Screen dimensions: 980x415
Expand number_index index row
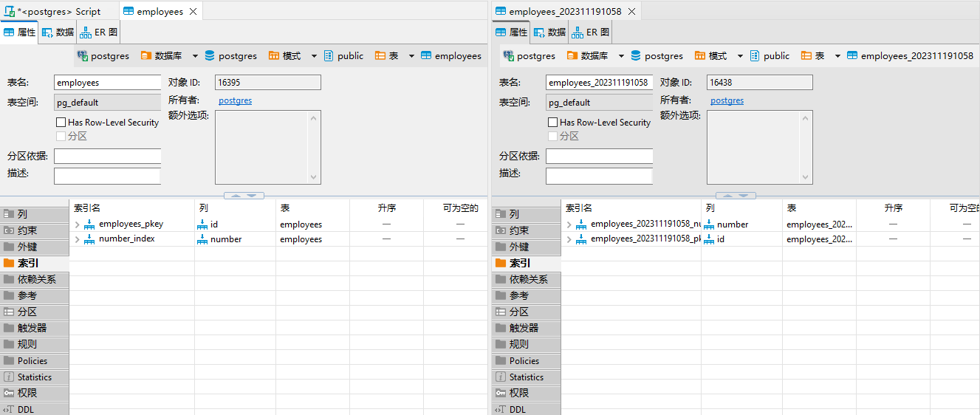[x=77, y=239]
